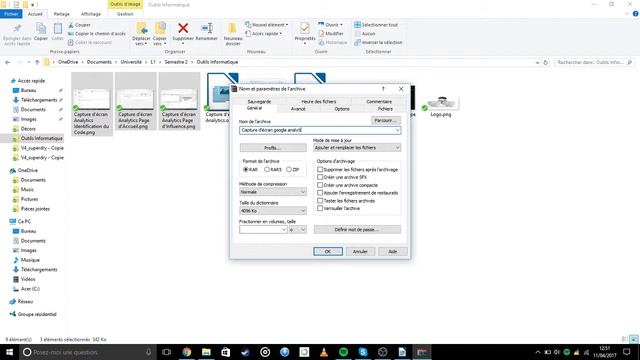Viewport: 640px width, 360px height.
Task: Enable Ajouter l'enregistrement de restauration
Action: [320, 193]
